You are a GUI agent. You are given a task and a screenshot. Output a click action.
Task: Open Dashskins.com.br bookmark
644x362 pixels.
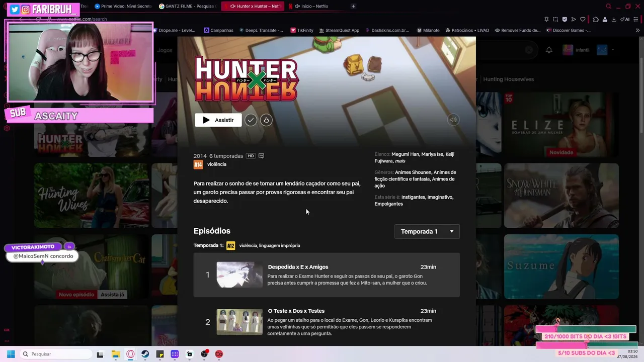(387, 30)
